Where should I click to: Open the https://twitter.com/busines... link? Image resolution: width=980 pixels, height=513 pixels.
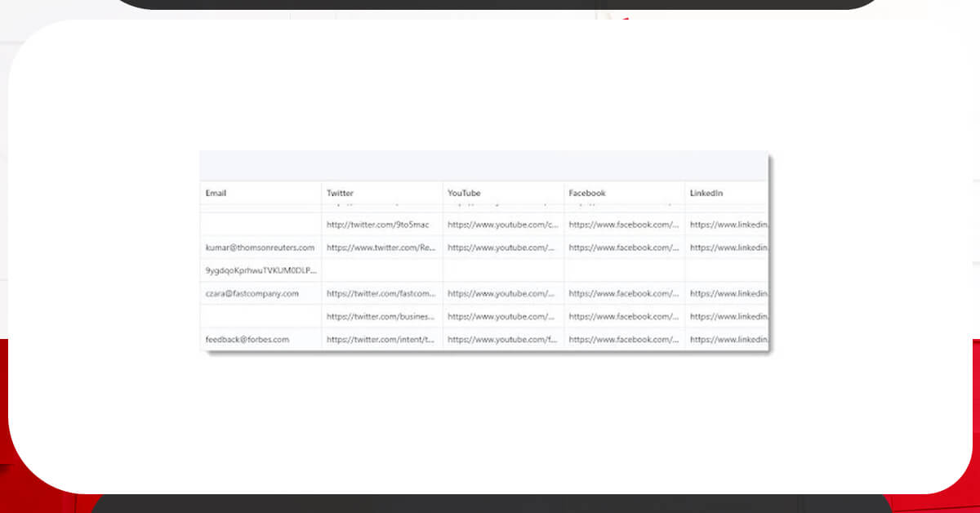click(x=381, y=316)
